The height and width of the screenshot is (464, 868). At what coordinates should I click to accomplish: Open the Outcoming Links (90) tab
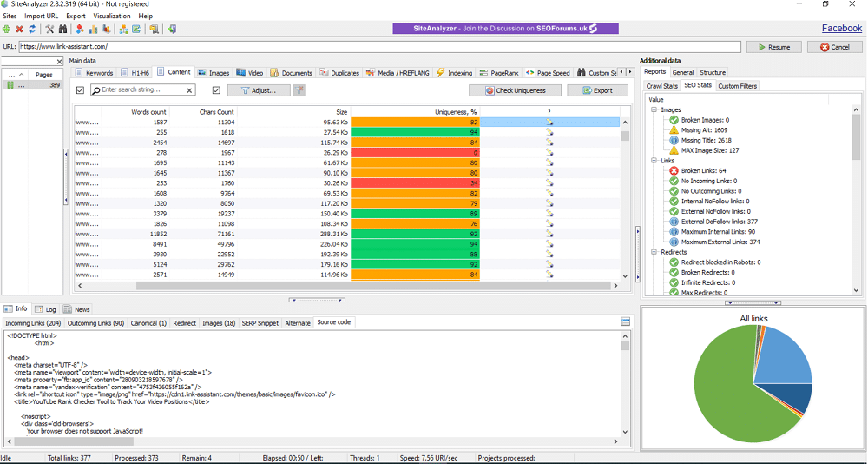[x=97, y=323]
